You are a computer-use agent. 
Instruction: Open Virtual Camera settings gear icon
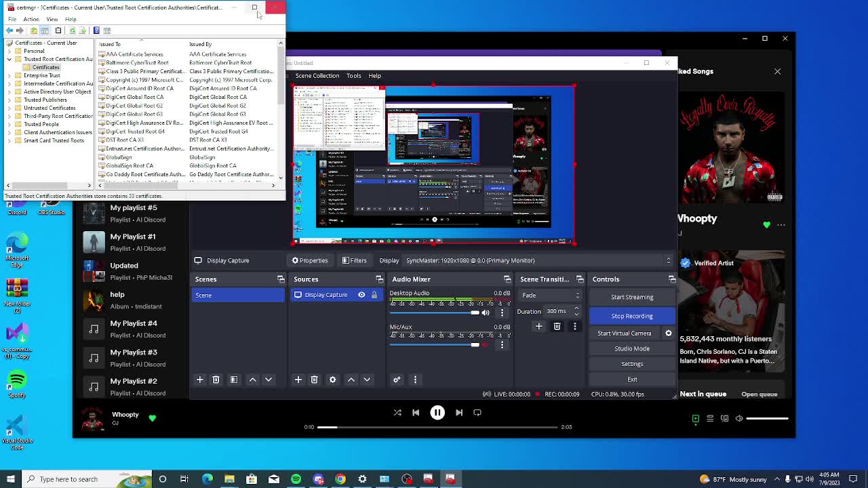668,333
